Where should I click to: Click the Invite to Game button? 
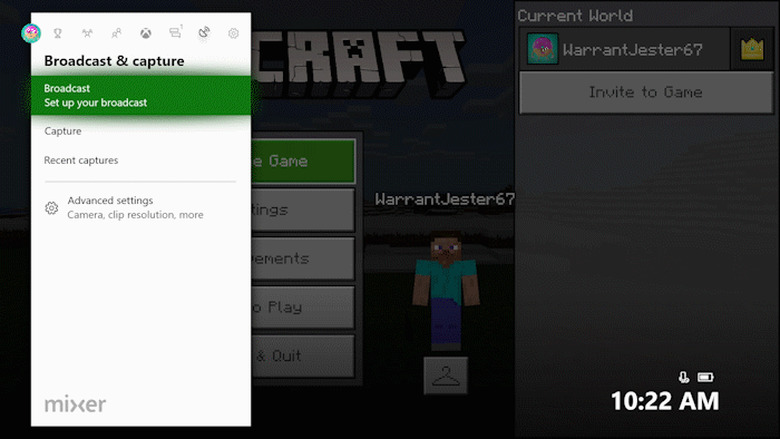tap(646, 92)
